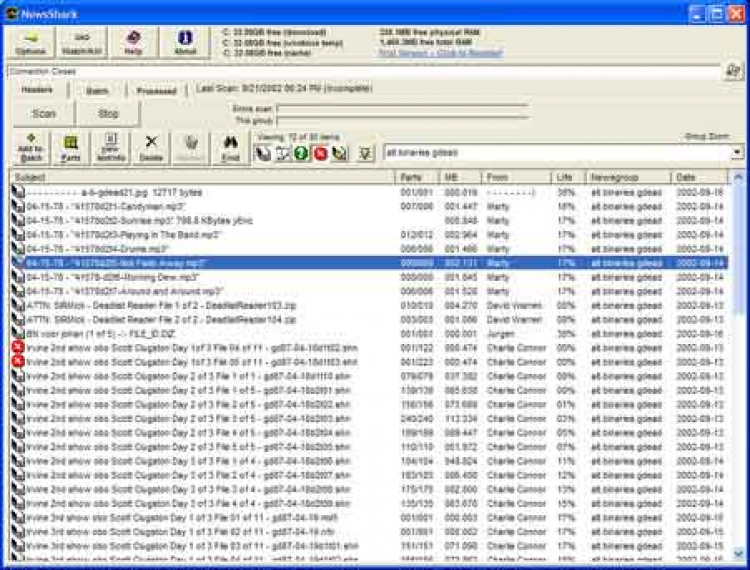Open the Options toolbar button
Screen dimensions: 750x570
[30, 43]
